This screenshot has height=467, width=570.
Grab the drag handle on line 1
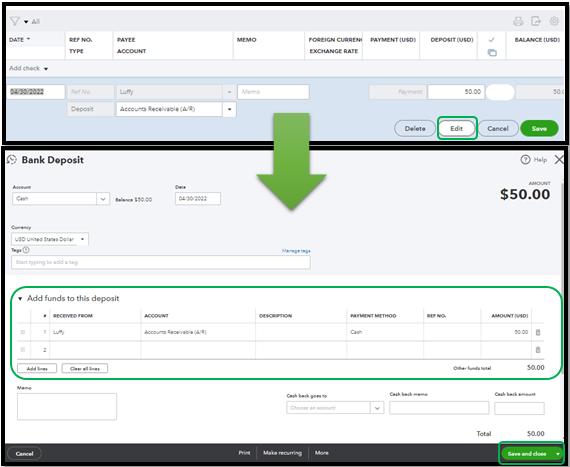(x=23, y=332)
